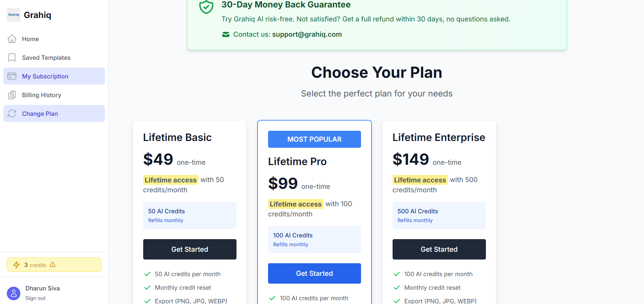The height and width of the screenshot is (304, 644).
Task: Click the low credits warning triangle
Action: (x=53, y=265)
